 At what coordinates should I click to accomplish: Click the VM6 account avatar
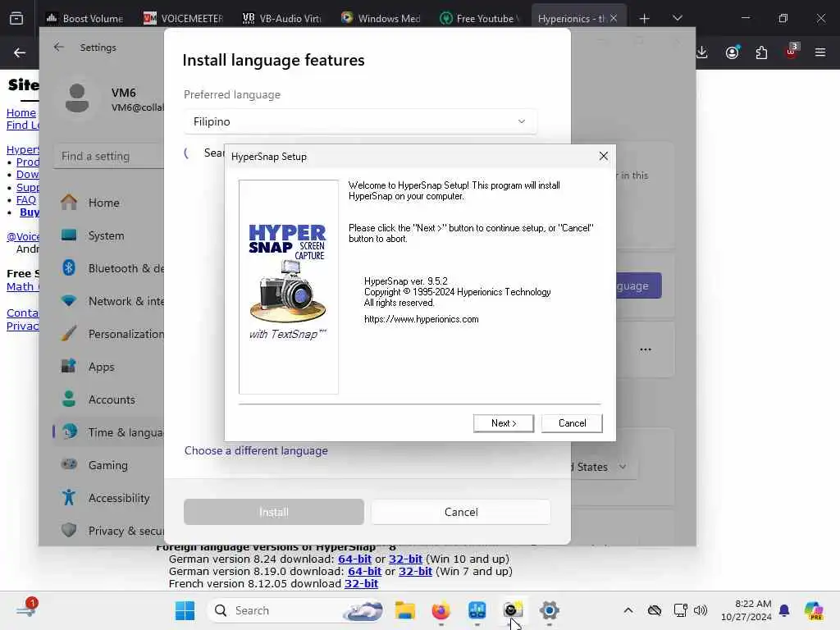[77, 98]
